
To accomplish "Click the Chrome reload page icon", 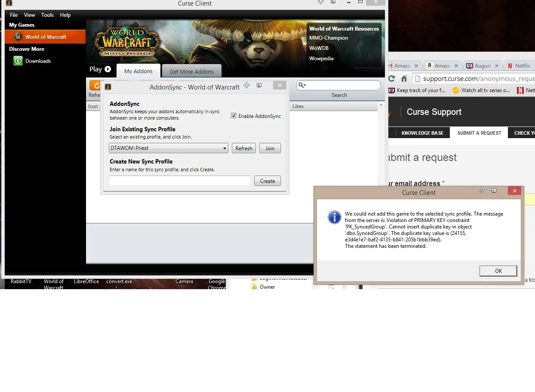I will click(x=391, y=78).
